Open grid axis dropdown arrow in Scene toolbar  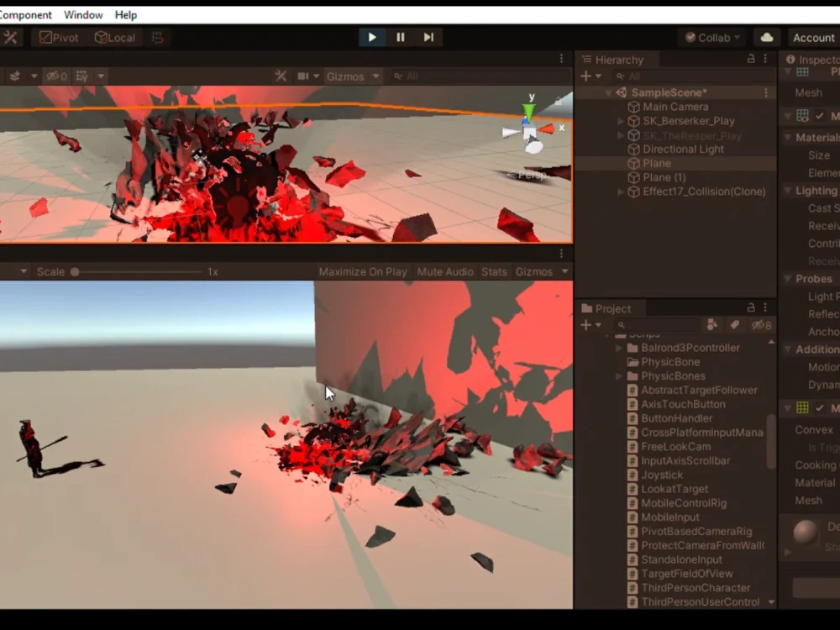[x=101, y=76]
